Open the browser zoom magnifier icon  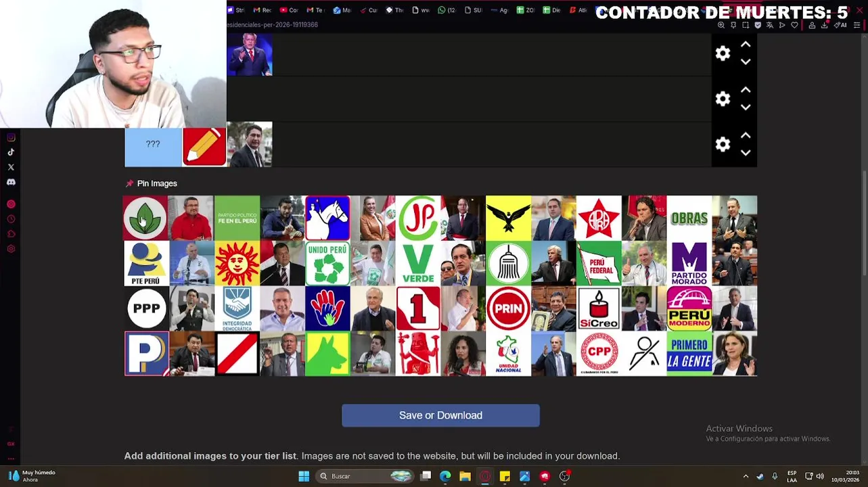click(721, 25)
